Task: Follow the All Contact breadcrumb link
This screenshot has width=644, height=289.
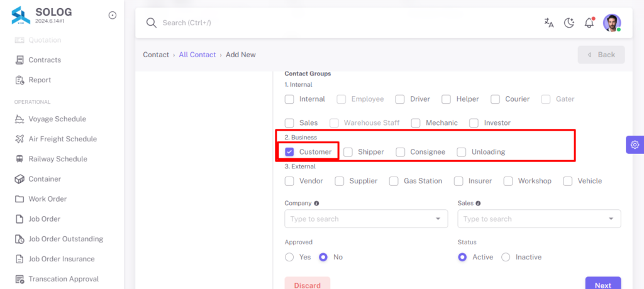Action: point(197,55)
